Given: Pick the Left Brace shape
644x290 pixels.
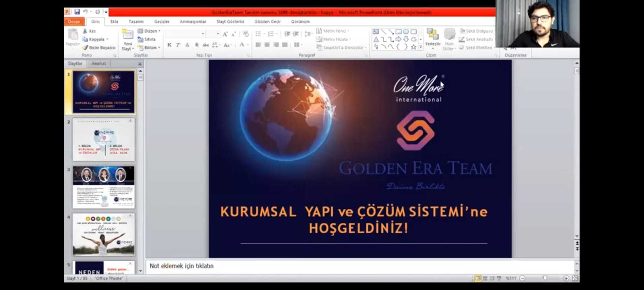Looking at the screenshot, I should point(398,47).
